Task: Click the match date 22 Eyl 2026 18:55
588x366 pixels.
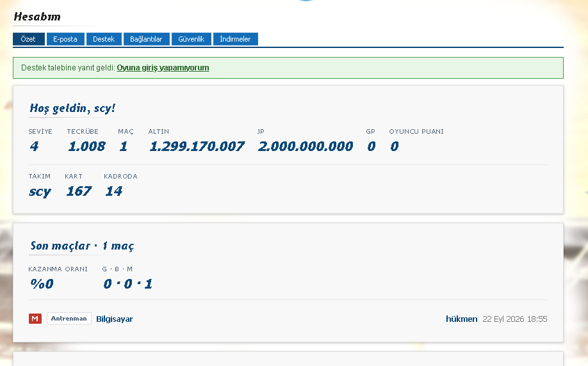Action: (514, 319)
